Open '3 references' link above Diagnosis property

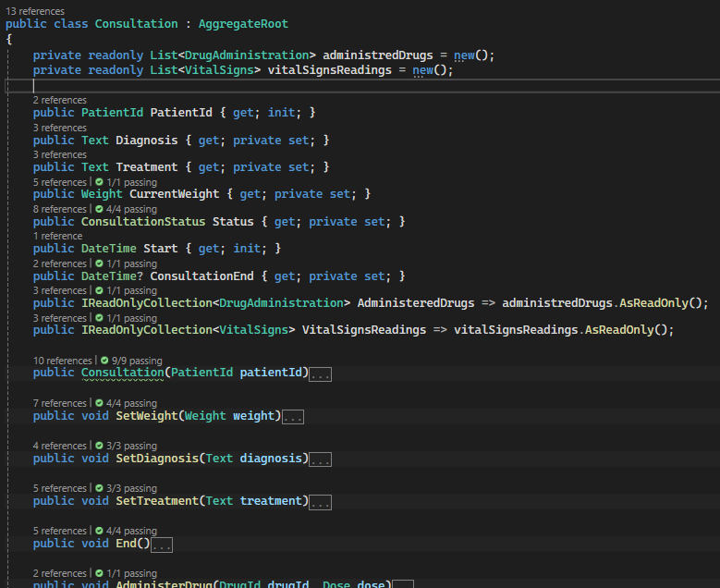[x=60, y=128]
